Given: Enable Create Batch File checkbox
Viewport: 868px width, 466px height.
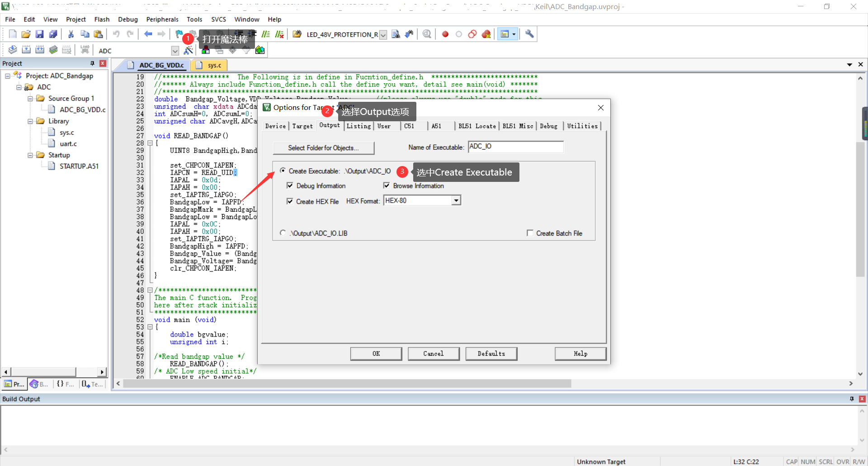Looking at the screenshot, I should click(530, 233).
